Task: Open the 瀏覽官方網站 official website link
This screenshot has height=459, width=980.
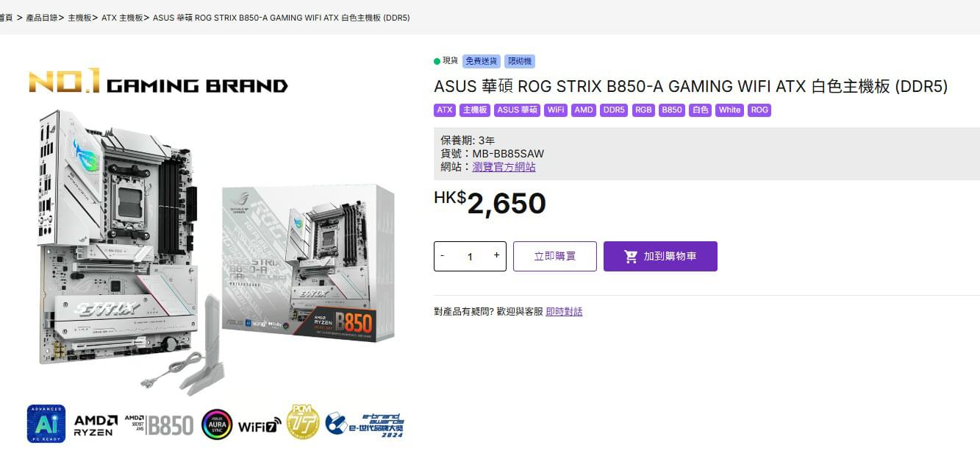Action: [504, 167]
